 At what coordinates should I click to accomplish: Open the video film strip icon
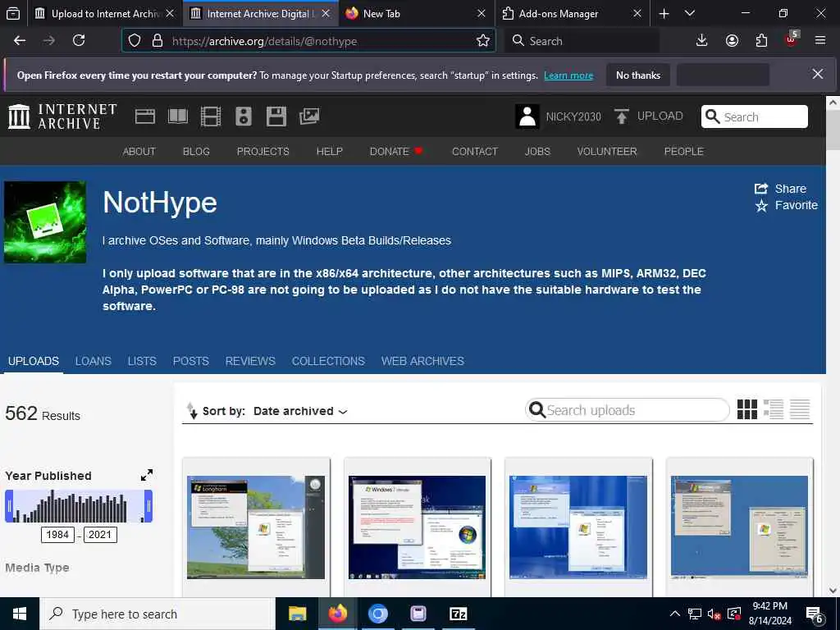click(211, 116)
